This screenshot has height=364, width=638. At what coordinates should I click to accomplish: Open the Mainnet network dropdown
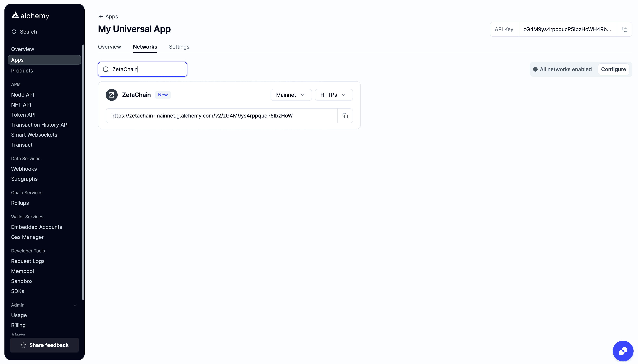pyautogui.click(x=291, y=95)
